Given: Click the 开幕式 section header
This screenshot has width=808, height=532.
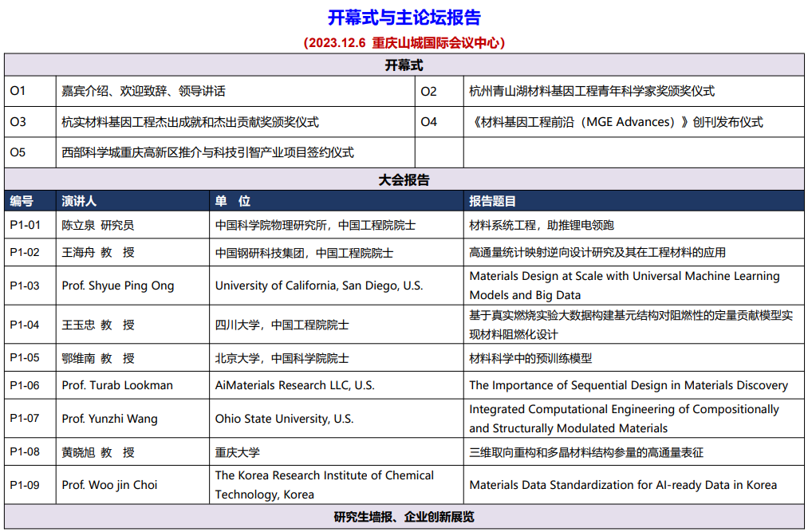Looking at the screenshot, I should [x=404, y=65].
